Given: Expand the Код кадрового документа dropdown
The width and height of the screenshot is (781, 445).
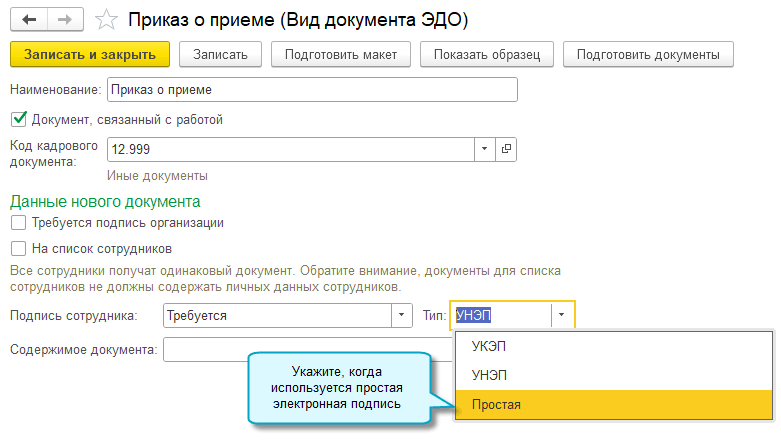Looking at the screenshot, I should [x=484, y=149].
